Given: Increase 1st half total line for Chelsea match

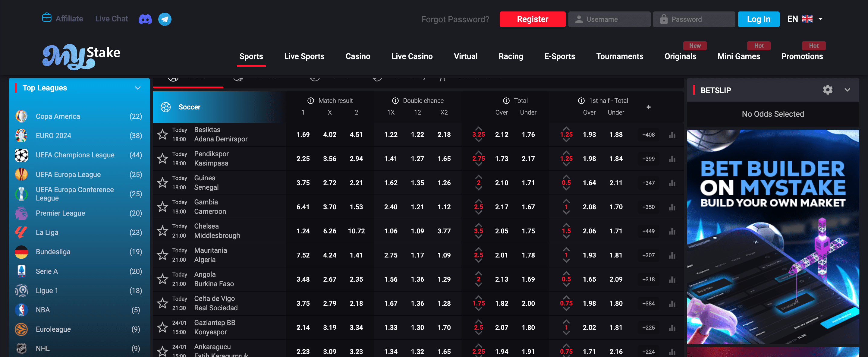Looking at the screenshot, I should coord(566,225).
